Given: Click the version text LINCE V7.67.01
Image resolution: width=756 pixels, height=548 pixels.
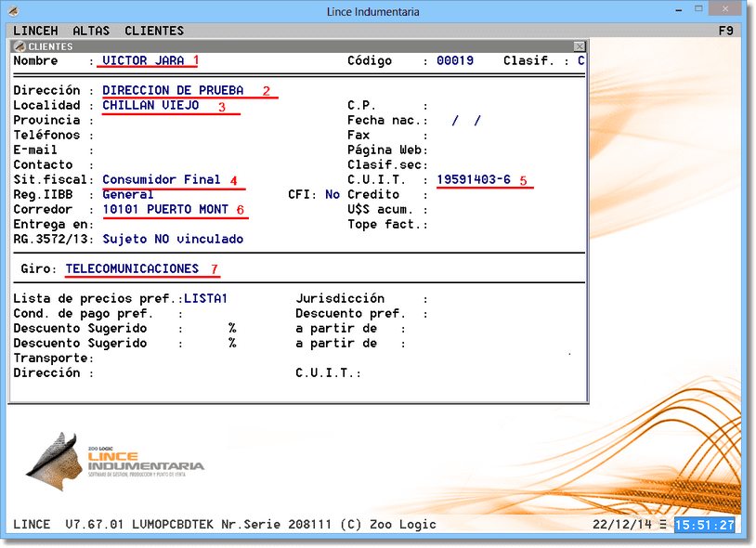Looking at the screenshot, I should pyautogui.click(x=68, y=524).
